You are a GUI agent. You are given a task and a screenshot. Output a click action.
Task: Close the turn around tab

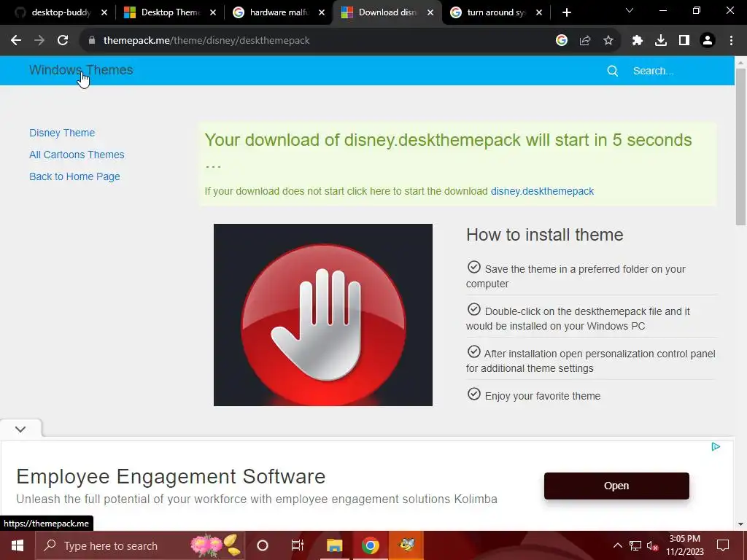coord(539,12)
